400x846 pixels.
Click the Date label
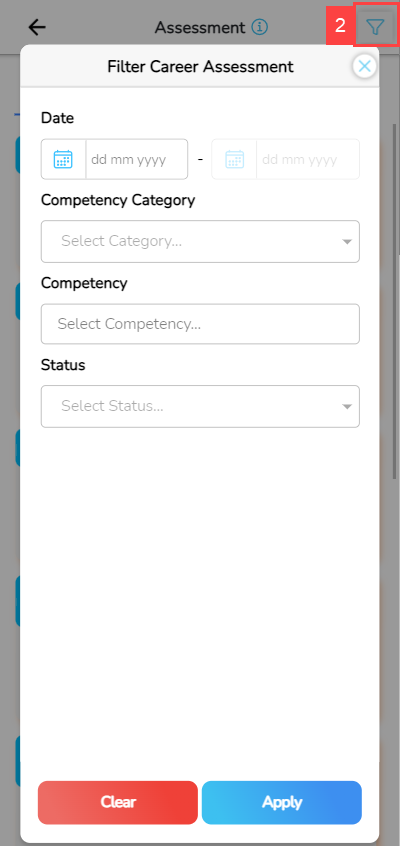coord(57,118)
